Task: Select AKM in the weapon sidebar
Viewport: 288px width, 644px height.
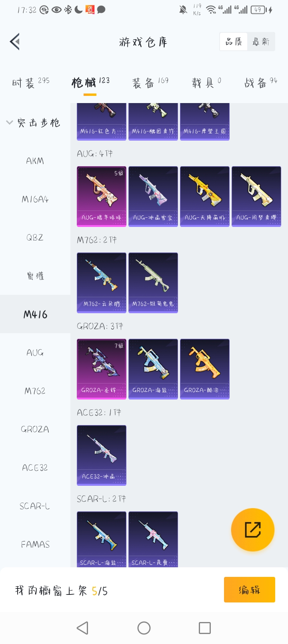Action: click(x=35, y=161)
